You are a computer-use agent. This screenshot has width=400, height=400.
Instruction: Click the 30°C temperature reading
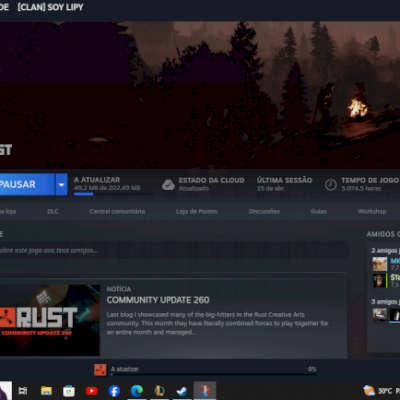click(x=385, y=391)
